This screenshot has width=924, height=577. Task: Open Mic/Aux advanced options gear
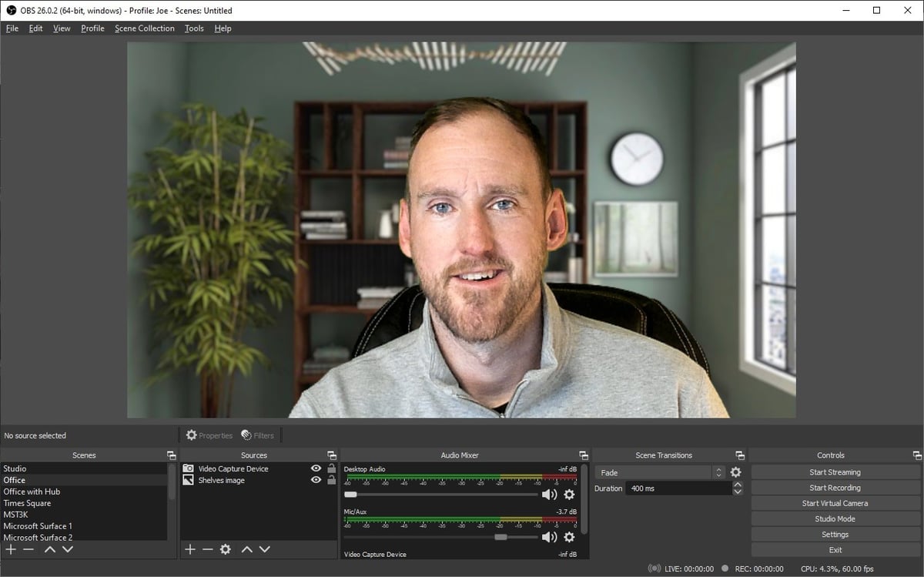569,536
